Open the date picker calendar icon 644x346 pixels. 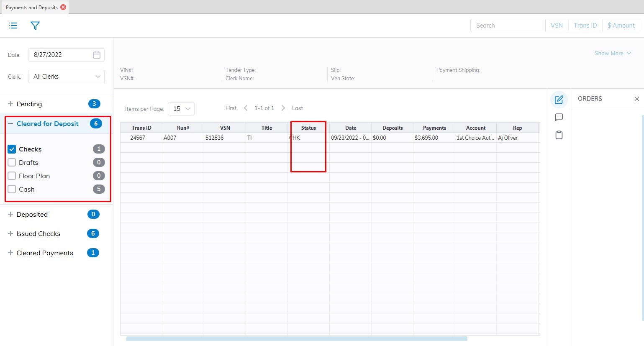click(x=97, y=55)
